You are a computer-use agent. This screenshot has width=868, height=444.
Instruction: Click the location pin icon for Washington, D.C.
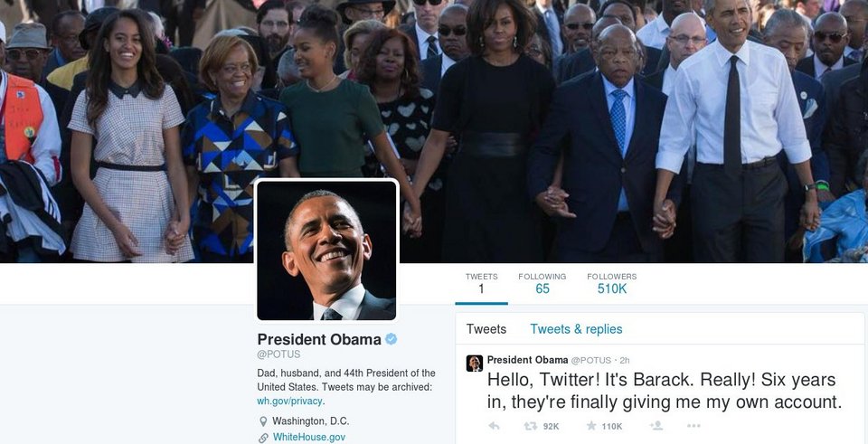tap(263, 421)
